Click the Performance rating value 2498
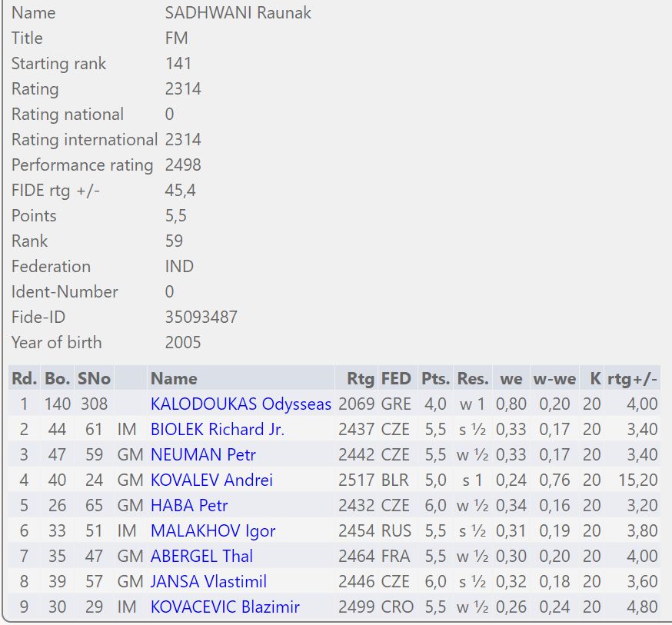This screenshot has width=672, height=625. (183, 165)
